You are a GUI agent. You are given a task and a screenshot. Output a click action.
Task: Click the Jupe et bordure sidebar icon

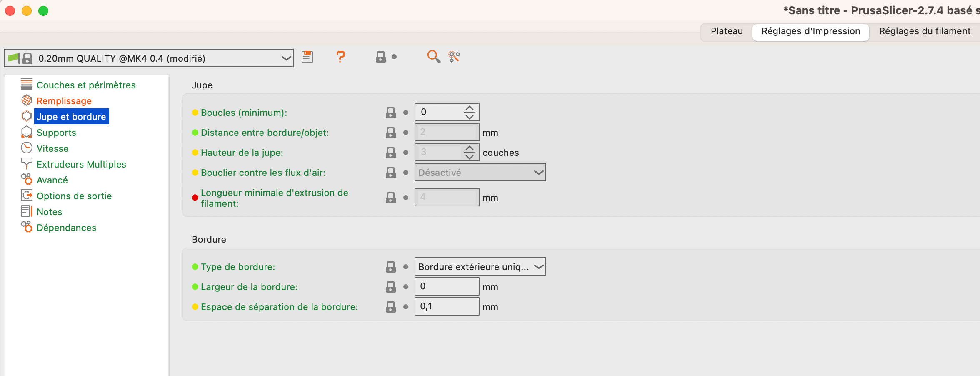pos(27,116)
